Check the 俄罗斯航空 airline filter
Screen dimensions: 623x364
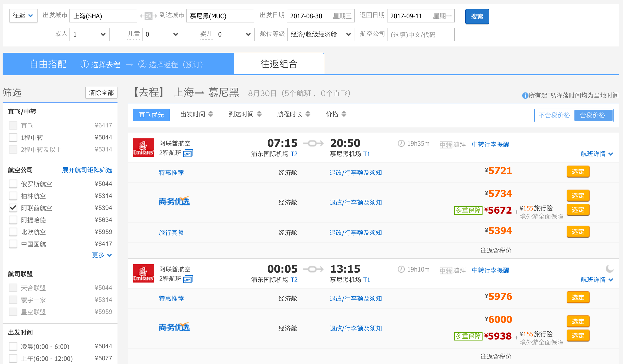tap(13, 184)
